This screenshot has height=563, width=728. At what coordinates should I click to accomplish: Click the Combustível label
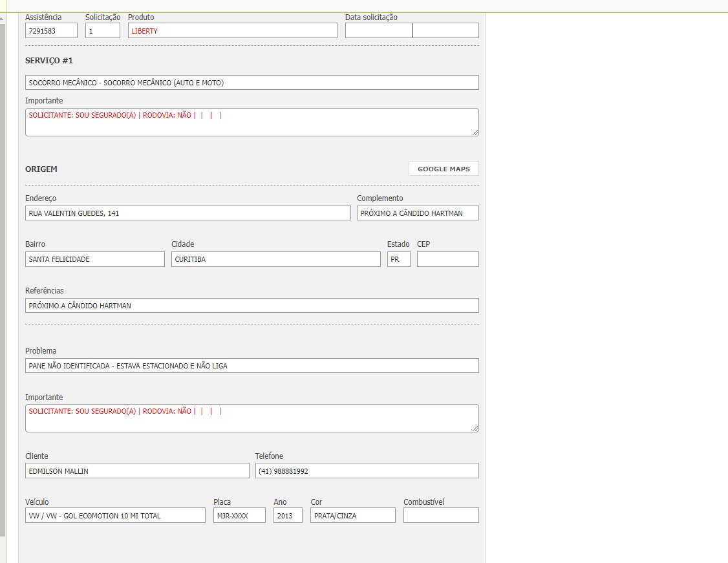[423, 502]
